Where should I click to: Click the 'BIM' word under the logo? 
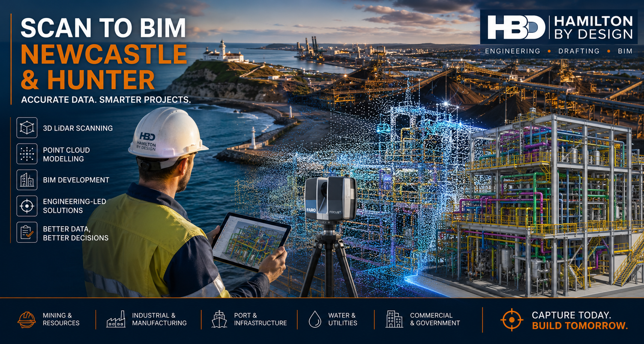click(x=625, y=51)
